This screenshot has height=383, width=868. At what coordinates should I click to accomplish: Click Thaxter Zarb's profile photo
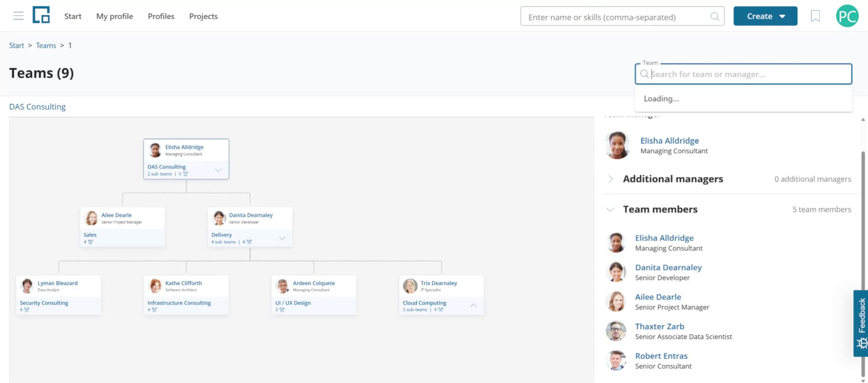tap(616, 331)
